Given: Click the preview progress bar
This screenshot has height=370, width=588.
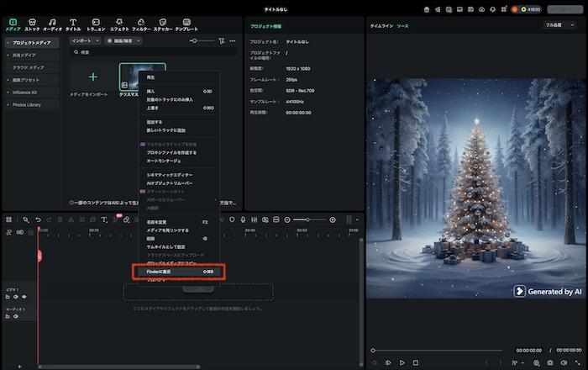Looking at the screenshot, I should (x=438, y=351).
